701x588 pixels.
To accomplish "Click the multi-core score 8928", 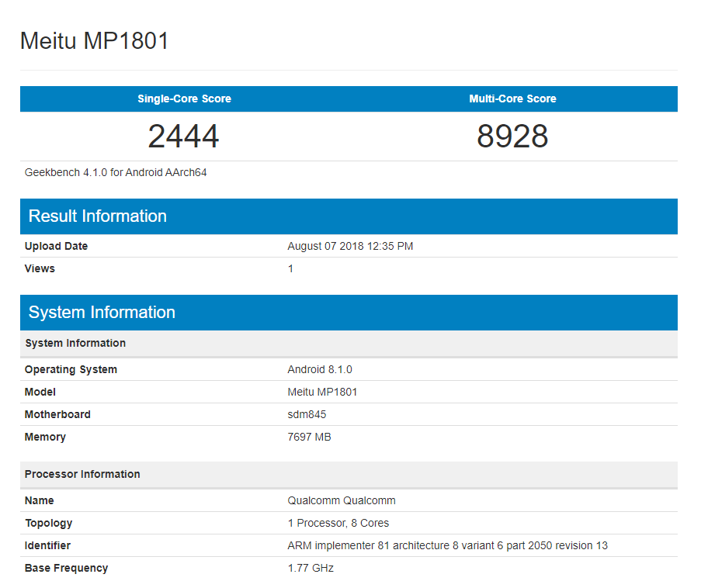I will pyautogui.click(x=512, y=136).
